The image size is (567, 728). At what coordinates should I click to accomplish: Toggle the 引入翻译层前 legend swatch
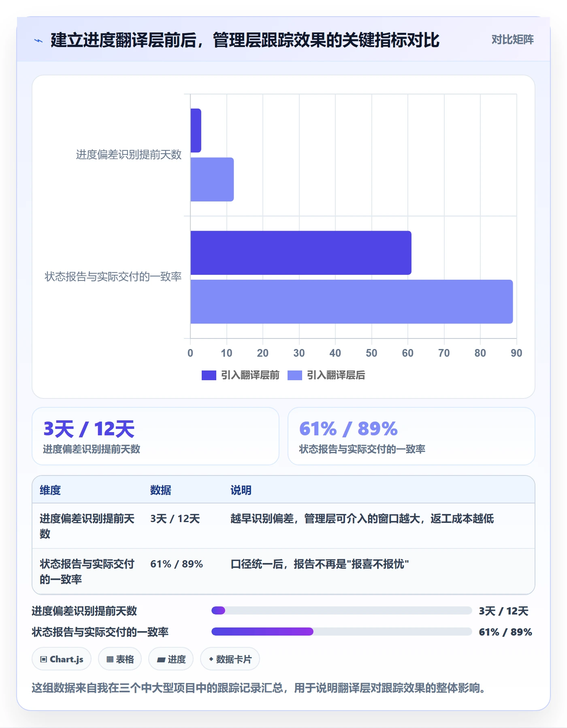pyautogui.click(x=209, y=375)
